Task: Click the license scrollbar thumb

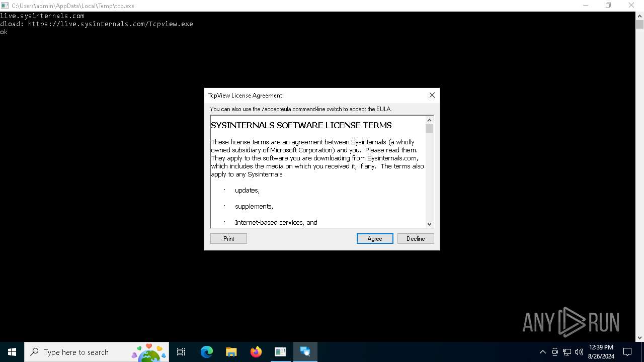Action: (429, 129)
